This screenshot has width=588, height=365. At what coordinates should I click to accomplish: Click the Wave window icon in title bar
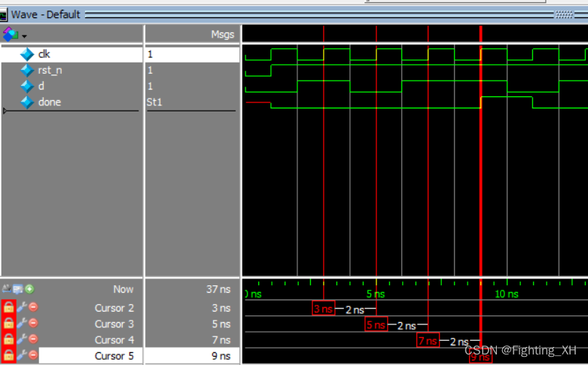pos(4,14)
